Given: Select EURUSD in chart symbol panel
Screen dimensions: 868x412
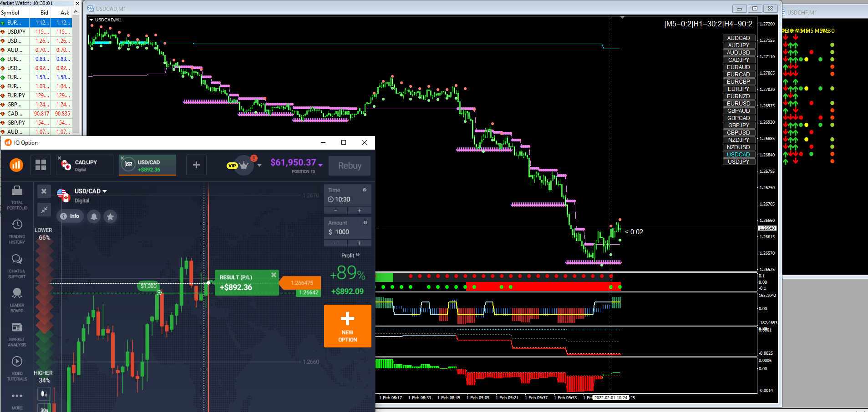Looking at the screenshot, I should coord(739,104).
